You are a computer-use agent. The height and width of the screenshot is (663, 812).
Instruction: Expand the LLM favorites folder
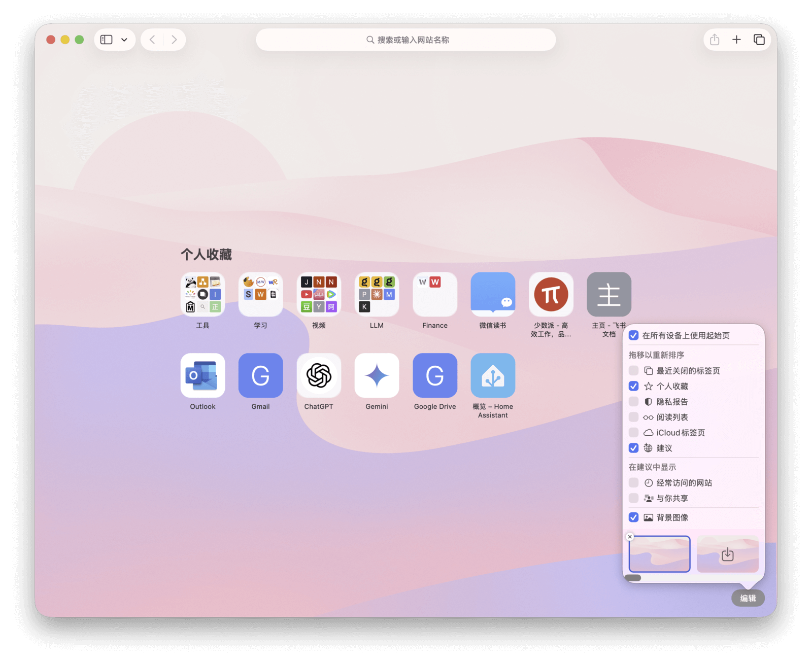tap(377, 294)
